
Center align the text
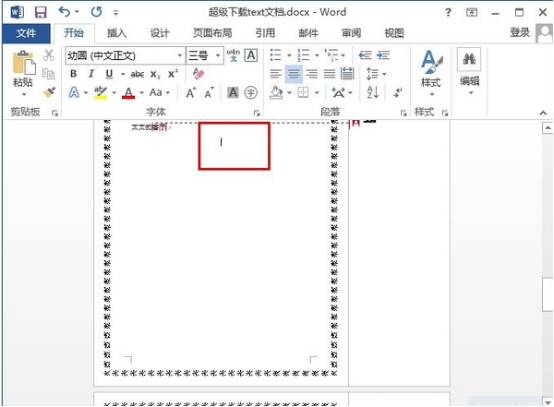point(294,74)
